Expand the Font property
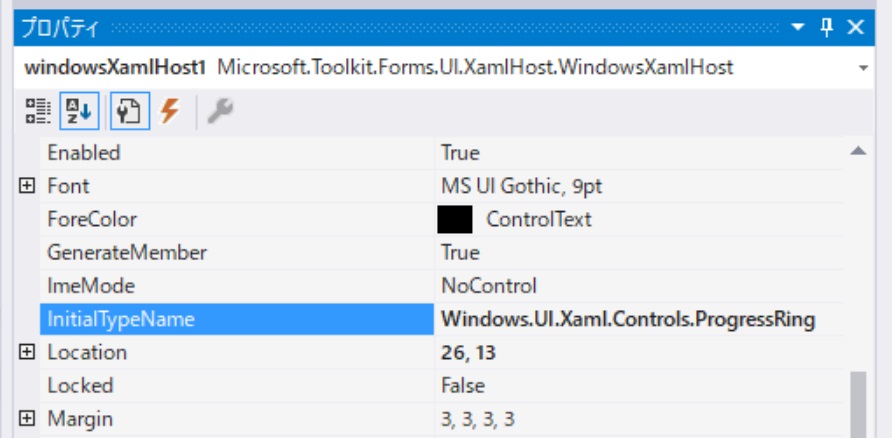Viewport: 892px width, 438px height. coord(27,186)
